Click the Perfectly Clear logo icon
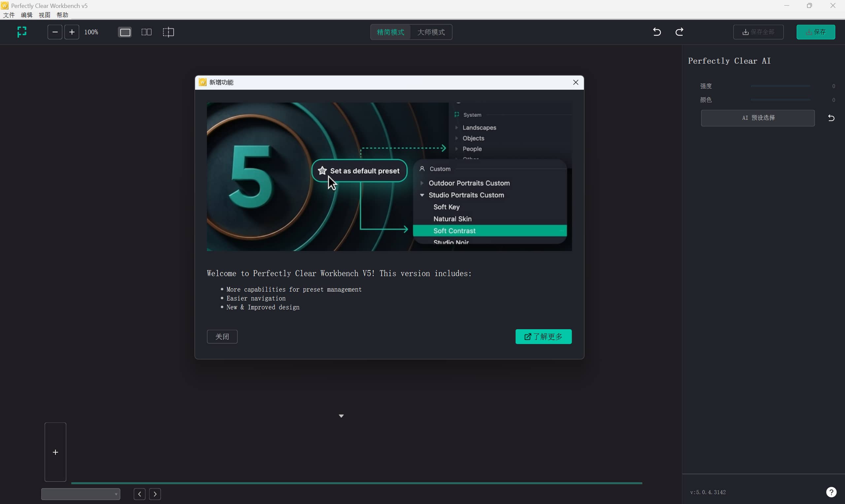The width and height of the screenshot is (845, 504). [x=22, y=32]
